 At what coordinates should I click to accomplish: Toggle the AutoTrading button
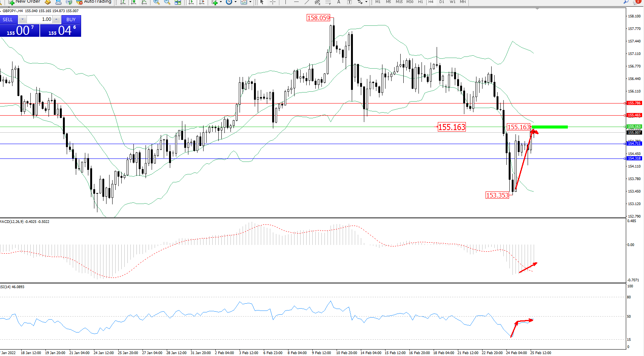[94, 2]
